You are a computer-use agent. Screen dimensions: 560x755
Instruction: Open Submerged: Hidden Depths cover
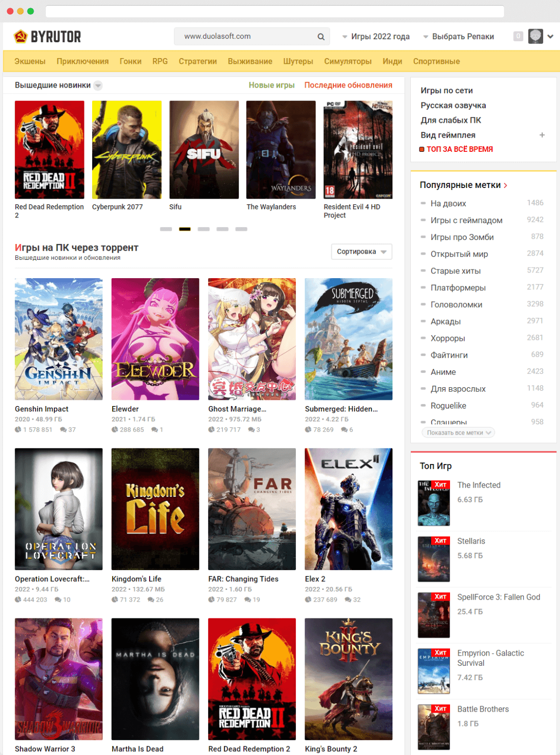tap(349, 339)
